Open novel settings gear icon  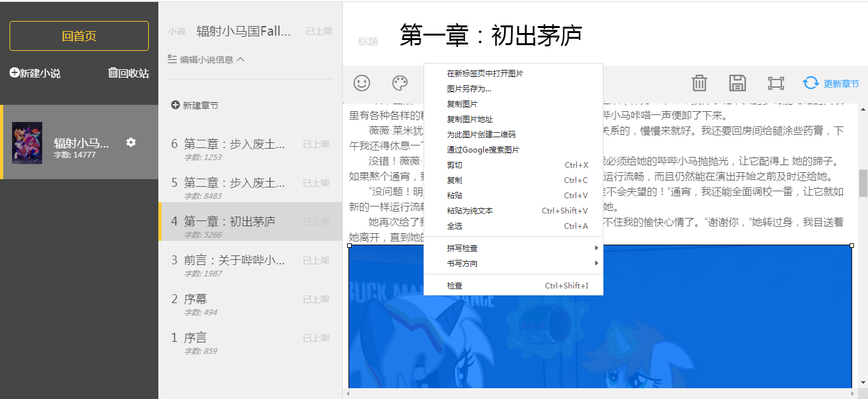point(131,142)
